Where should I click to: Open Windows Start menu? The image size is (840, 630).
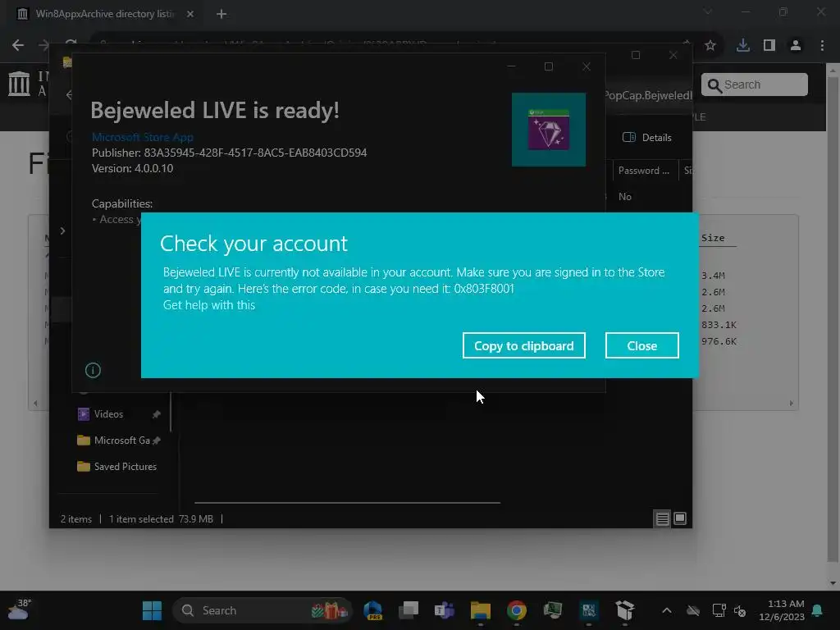click(152, 610)
